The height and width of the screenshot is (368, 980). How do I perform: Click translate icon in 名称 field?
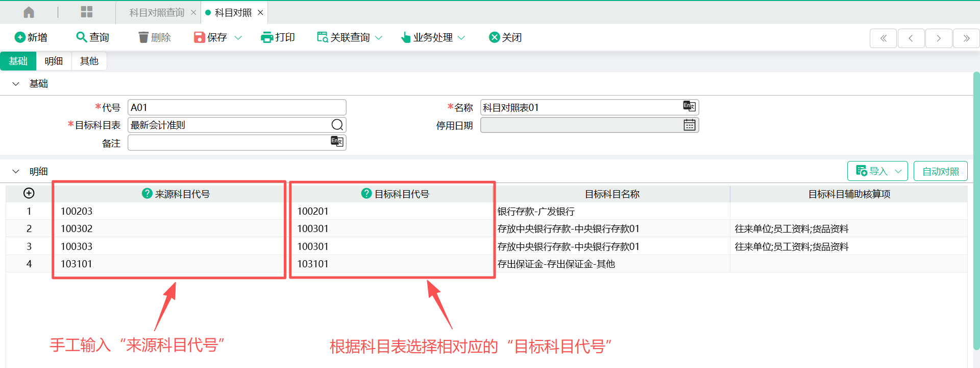coord(689,106)
